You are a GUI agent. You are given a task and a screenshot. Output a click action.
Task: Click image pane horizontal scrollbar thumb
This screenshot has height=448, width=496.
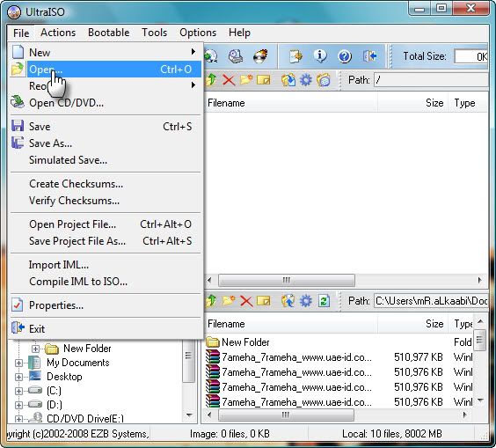287,281
